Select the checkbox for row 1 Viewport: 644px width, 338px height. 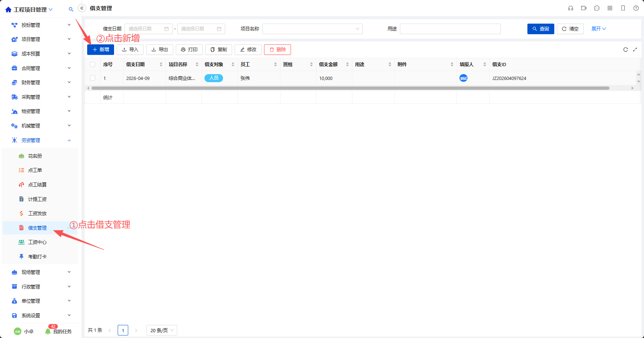(93, 78)
